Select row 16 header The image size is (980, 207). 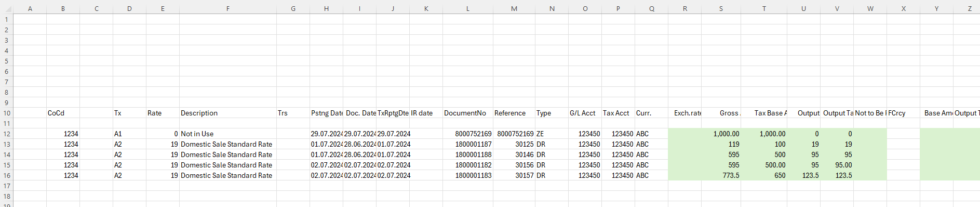click(x=7, y=175)
